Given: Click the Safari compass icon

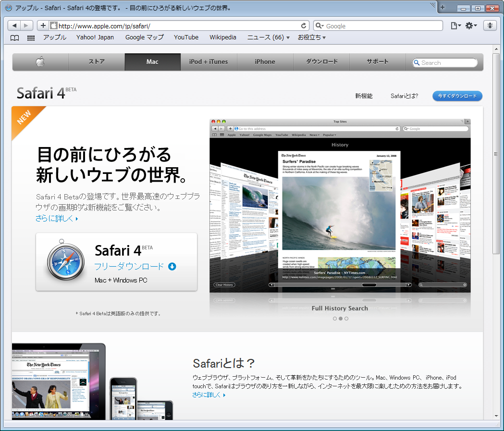Looking at the screenshot, I should pos(65,260).
